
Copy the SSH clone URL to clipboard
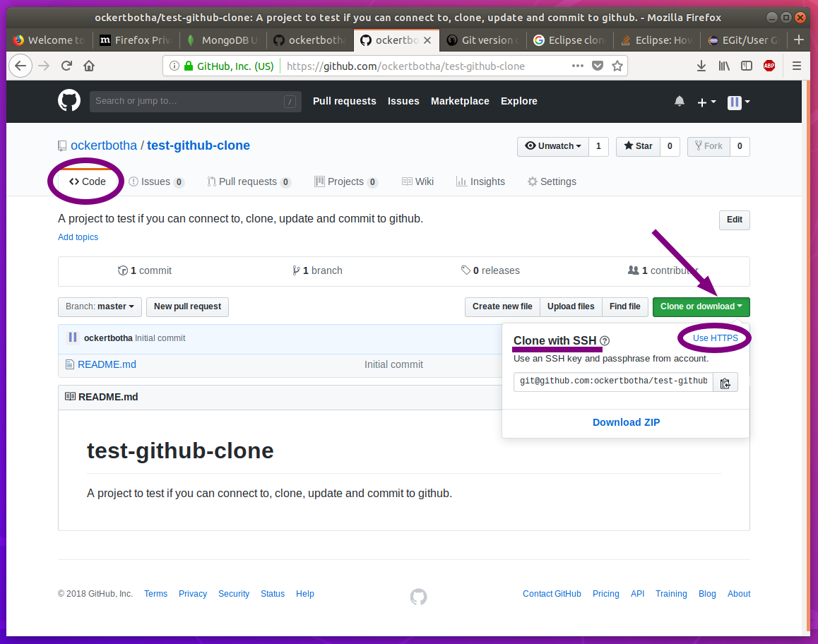click(x=725, y=383)
